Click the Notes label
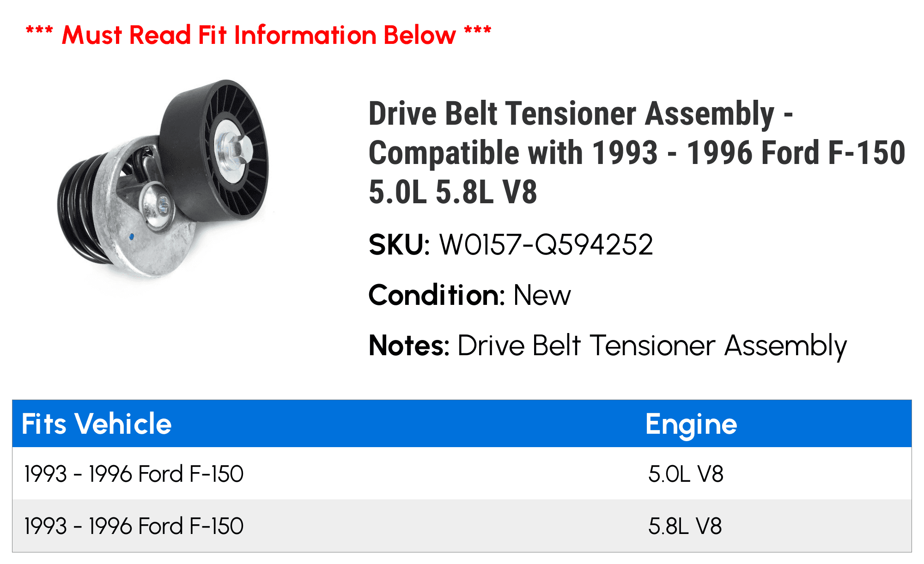The height and width of the screenshot is (564, 924). coord(409,346)
